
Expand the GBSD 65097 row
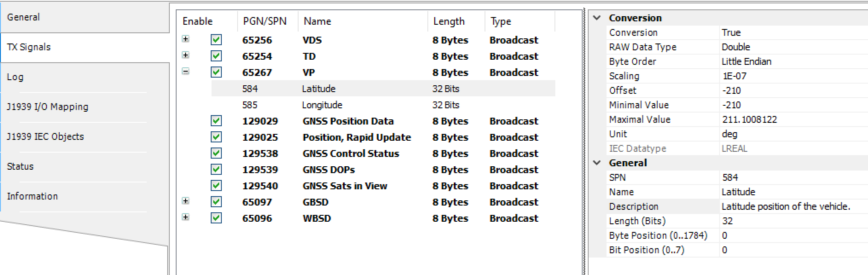[186, 201]
